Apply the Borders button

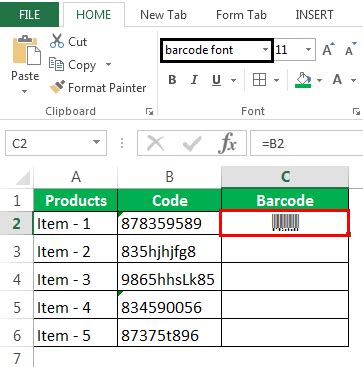pos(259,80)
